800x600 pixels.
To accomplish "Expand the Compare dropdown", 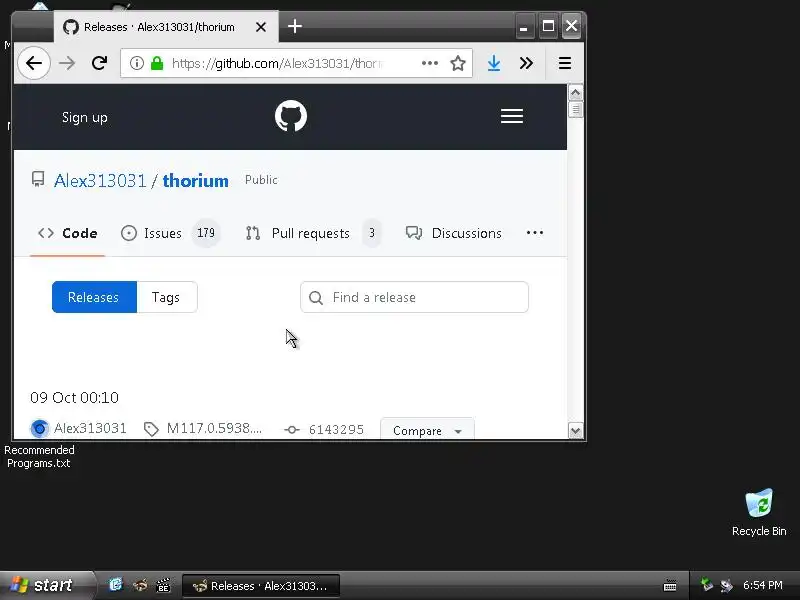I will 428,430.
